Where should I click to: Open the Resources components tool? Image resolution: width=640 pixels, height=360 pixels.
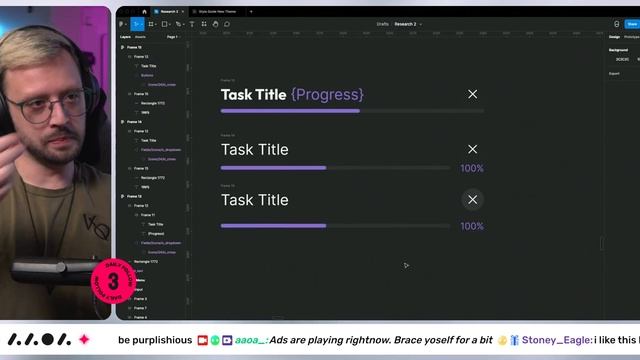(204, 24)
